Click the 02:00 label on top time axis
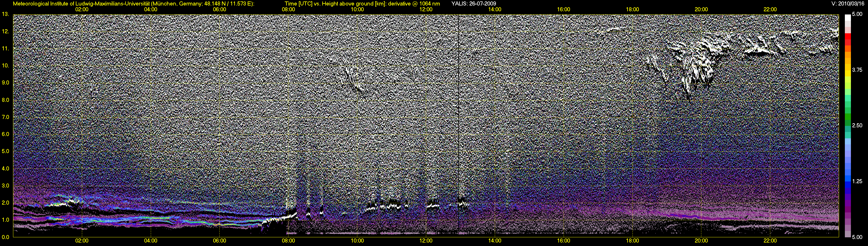 pos(82,10)
